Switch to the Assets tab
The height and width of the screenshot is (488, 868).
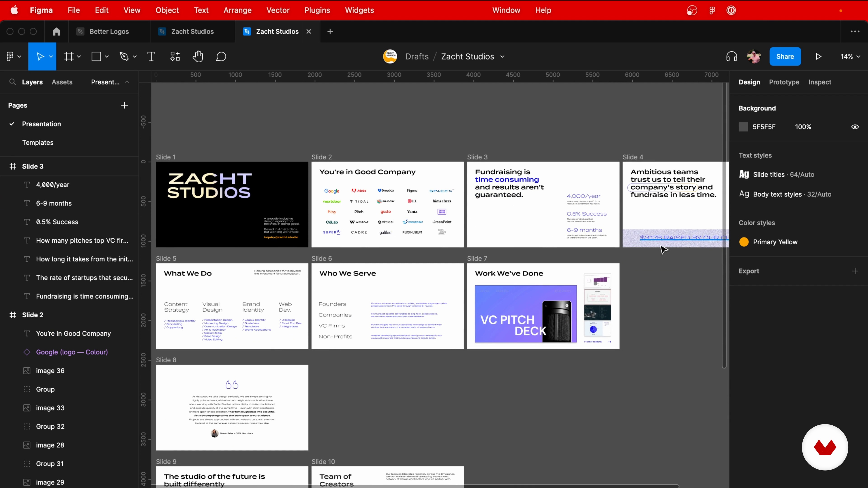(62, 82)
